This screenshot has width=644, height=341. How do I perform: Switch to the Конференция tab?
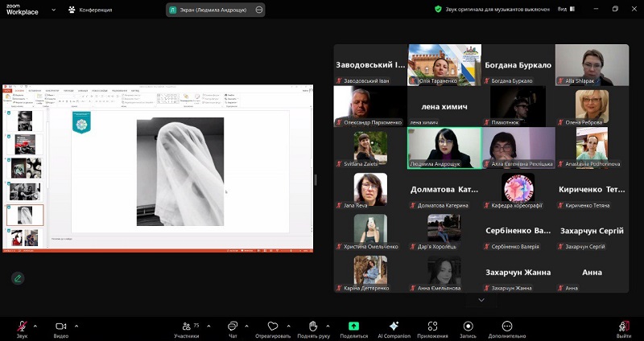(x=90, y=10)
